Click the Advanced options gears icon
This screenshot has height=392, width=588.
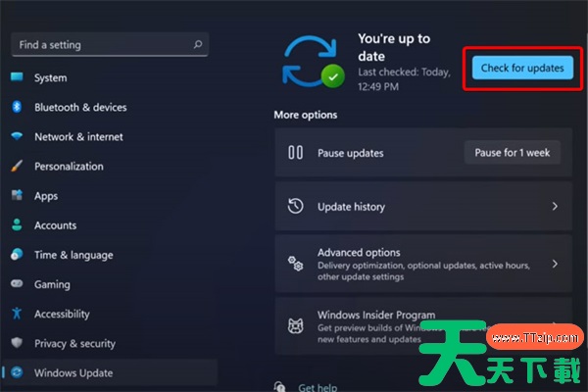point(296,264)
